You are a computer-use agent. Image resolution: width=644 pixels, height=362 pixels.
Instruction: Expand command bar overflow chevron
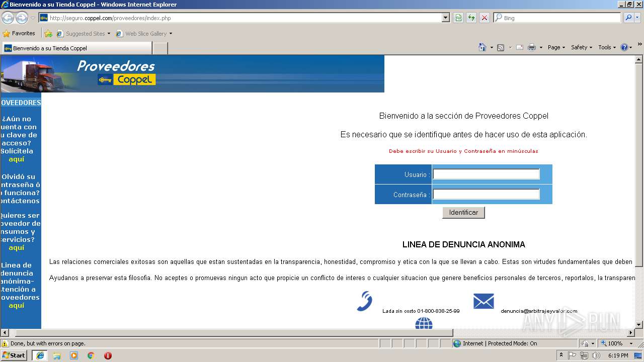coord(640,45)
